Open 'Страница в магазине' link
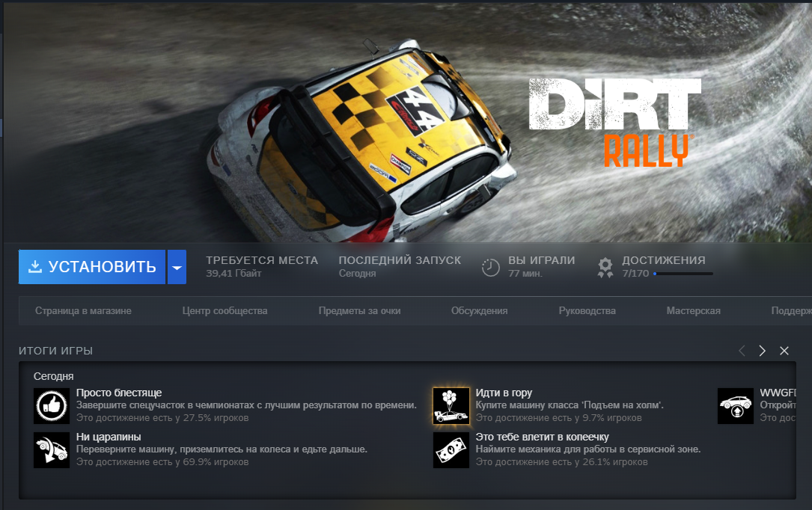Viewport: 812px width, 510px height. pyautogui.click(x=83, y=311)
